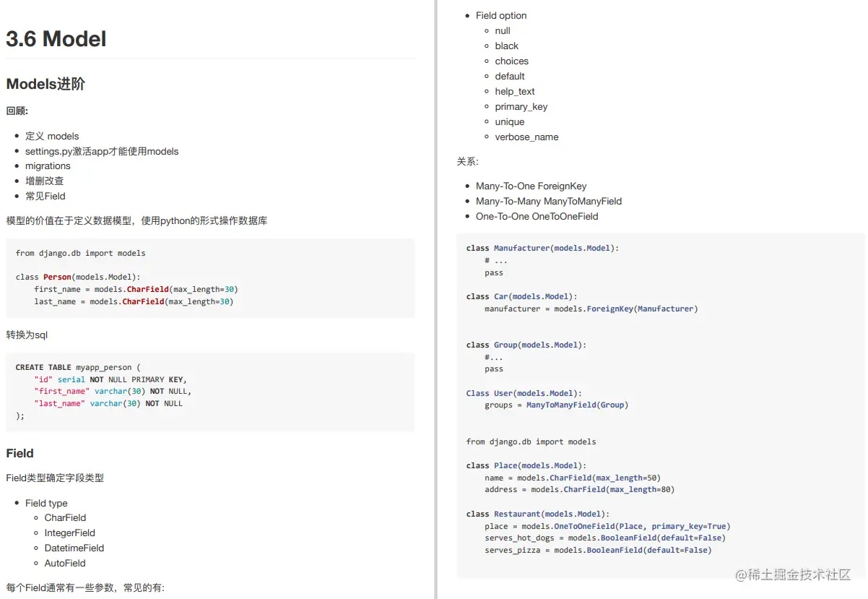Select the "转换为sql" paragraph

point(27,335)
